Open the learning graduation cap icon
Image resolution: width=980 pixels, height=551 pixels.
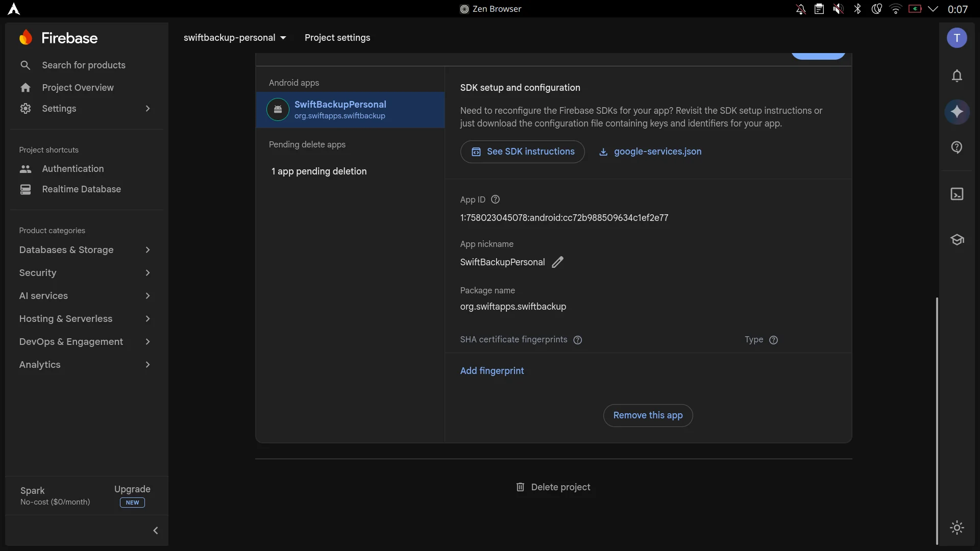click(x=957, y=240)
